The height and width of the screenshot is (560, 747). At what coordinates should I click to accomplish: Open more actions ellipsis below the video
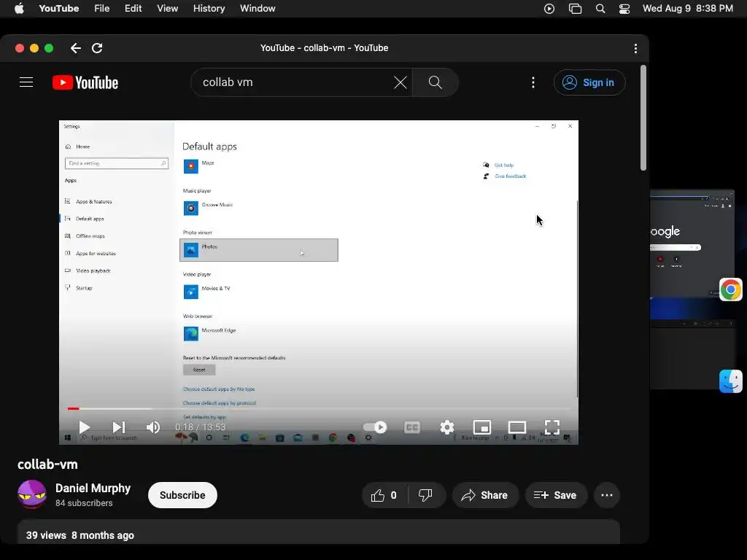pyautogui.click(x=607, y=495)
